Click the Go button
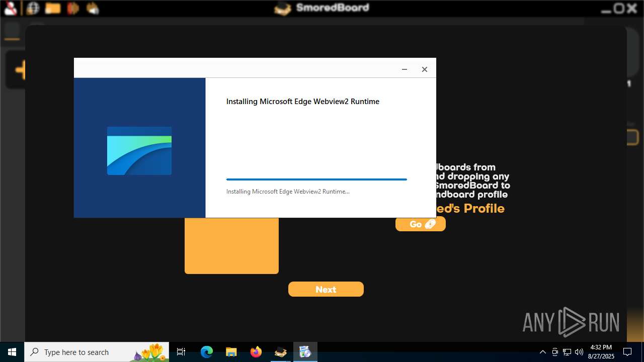Viewport: 644px width, 362px height. (421, 224)
